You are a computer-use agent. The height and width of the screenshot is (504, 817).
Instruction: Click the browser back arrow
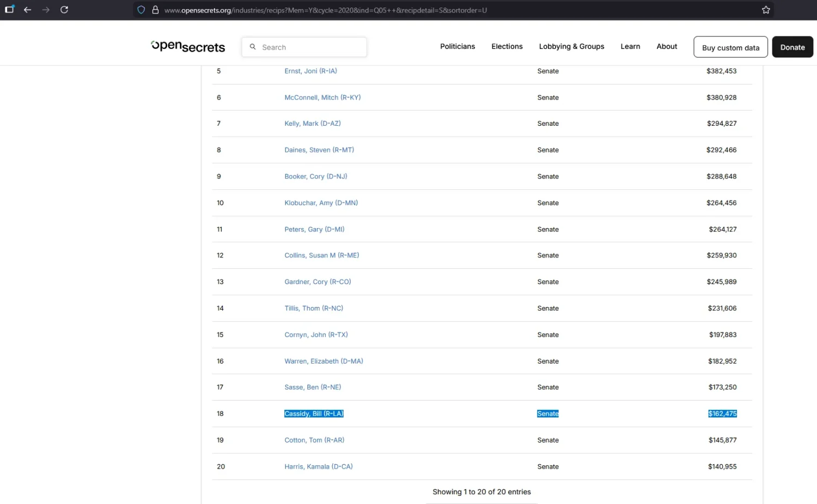[x=27, y=10]
